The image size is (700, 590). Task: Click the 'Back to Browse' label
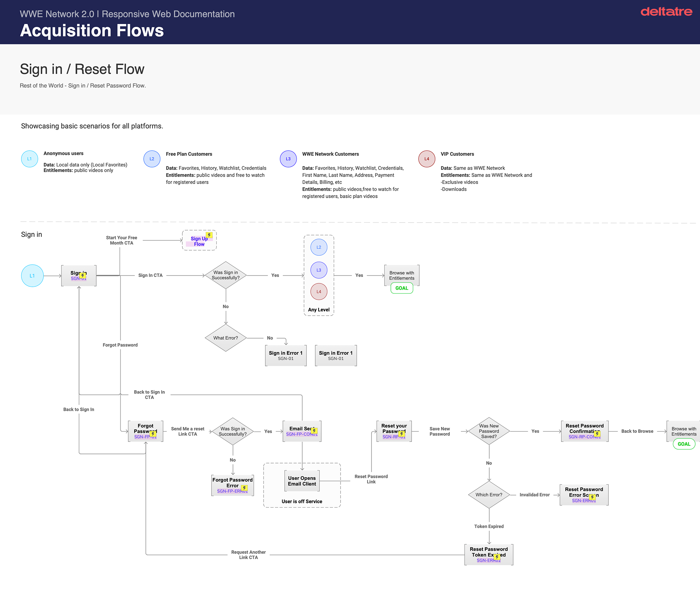coord(637,431)
